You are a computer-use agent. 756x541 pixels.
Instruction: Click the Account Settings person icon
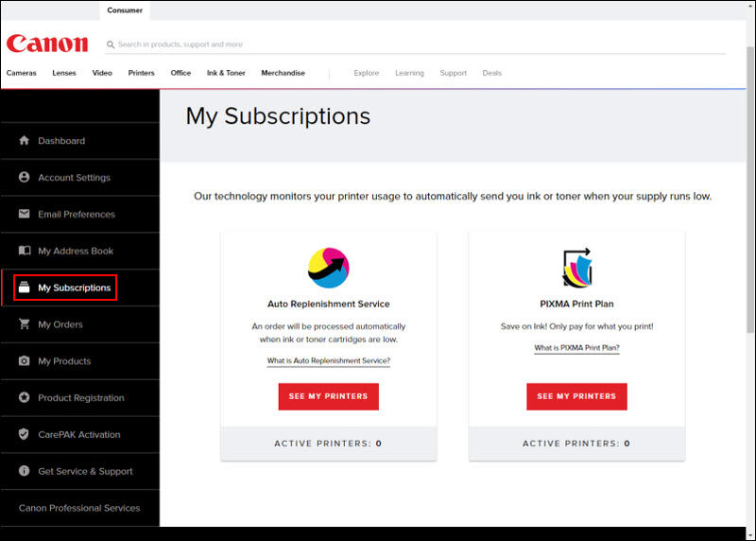pos(25,178)
